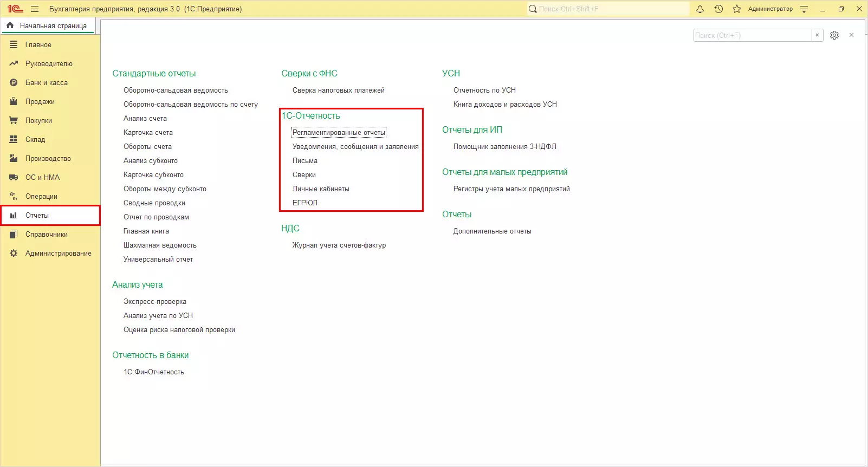Open the Письма link
The width and height of the screenshot is (868, 467).
(305, 161)
